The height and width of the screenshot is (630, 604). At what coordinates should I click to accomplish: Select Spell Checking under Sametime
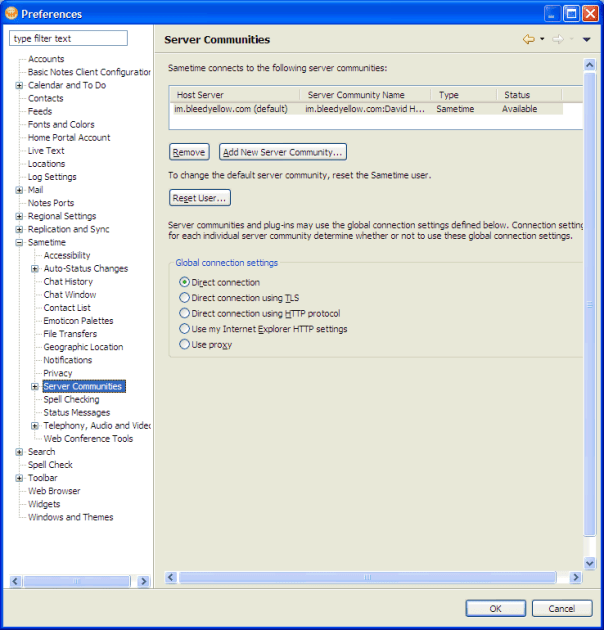point(71,399)
